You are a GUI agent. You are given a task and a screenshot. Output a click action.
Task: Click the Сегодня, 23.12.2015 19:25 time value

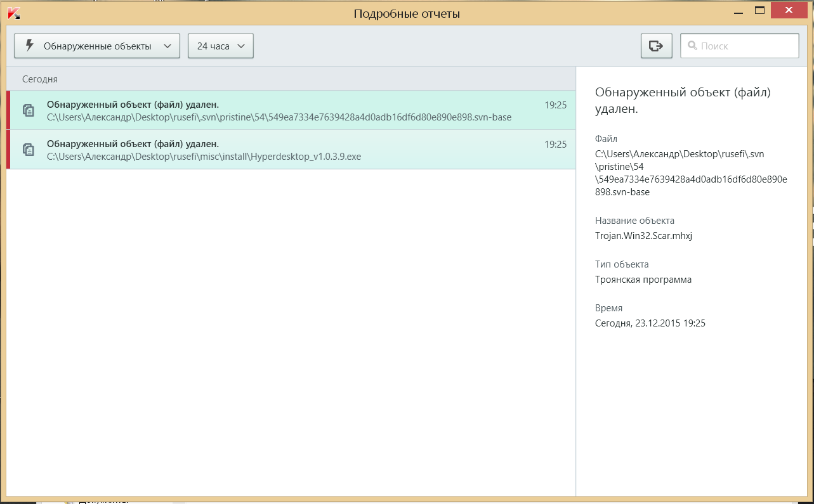tap(650, 323)
